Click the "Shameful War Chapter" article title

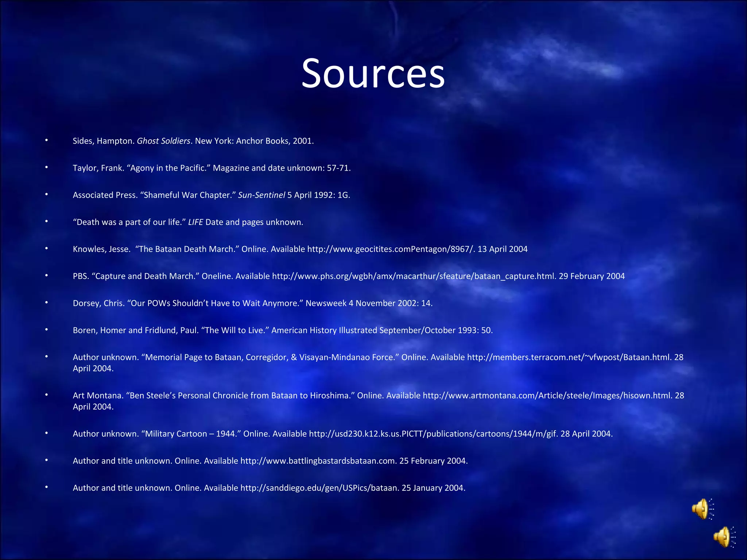point(188,195)
